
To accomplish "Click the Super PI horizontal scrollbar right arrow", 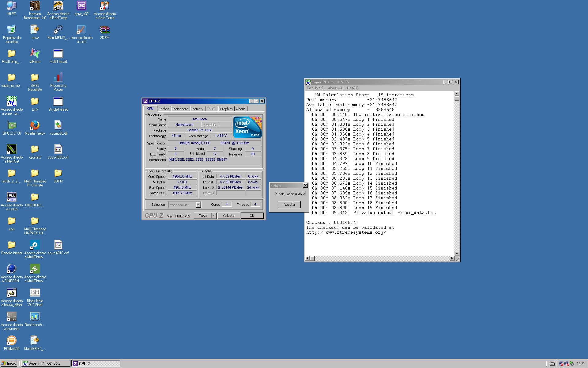I will [x=452, y=259].
